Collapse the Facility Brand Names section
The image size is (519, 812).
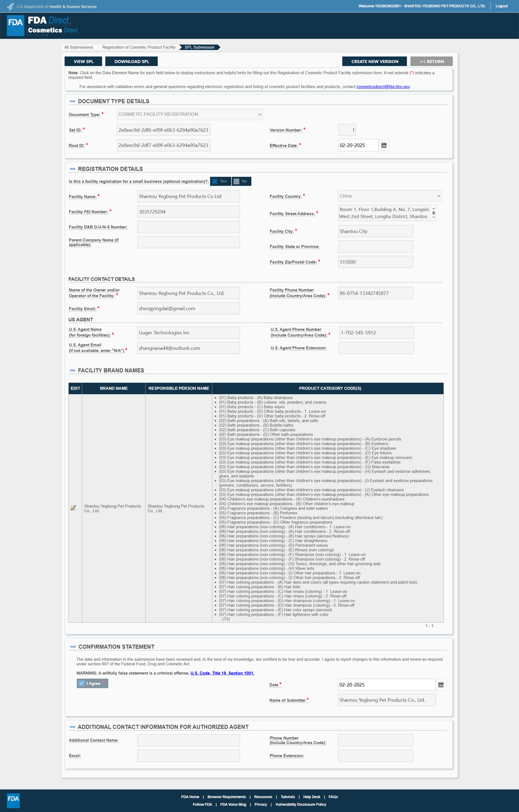[73, 371]
